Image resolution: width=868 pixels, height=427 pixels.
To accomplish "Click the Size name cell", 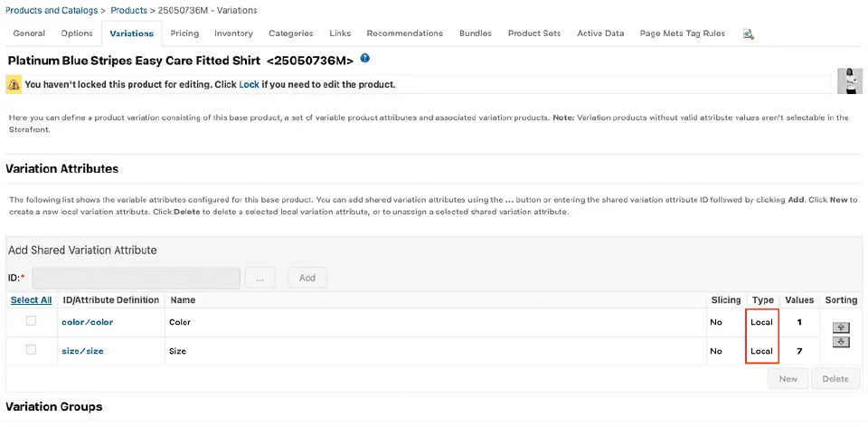I will click(178, 351).
